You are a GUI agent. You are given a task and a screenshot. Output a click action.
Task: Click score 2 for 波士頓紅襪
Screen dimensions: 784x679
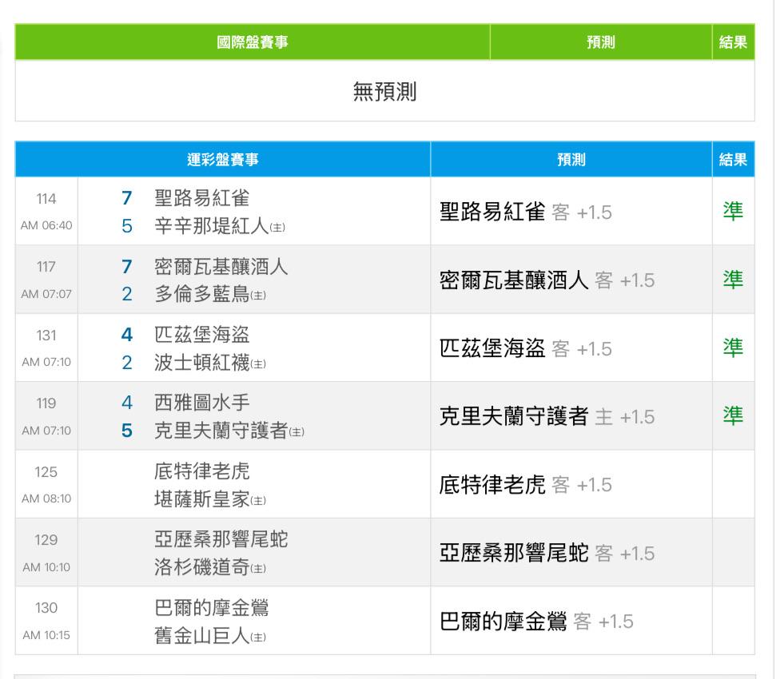point(127,362)
